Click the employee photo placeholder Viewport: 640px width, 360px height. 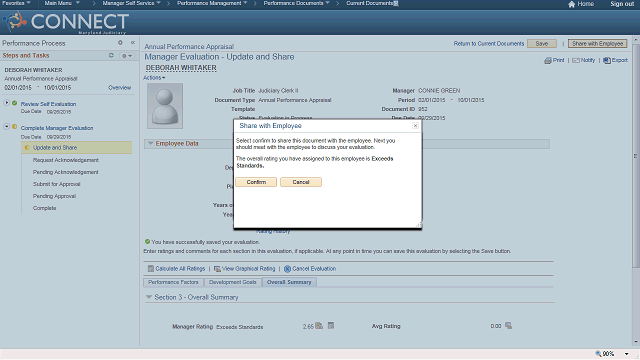point(165,106)
